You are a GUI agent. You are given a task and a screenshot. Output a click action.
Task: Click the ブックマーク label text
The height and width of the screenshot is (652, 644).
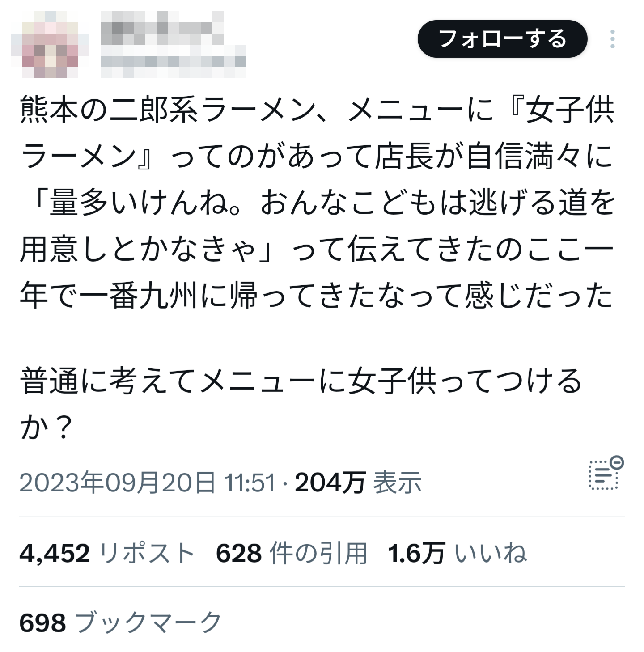coord(148,622)
